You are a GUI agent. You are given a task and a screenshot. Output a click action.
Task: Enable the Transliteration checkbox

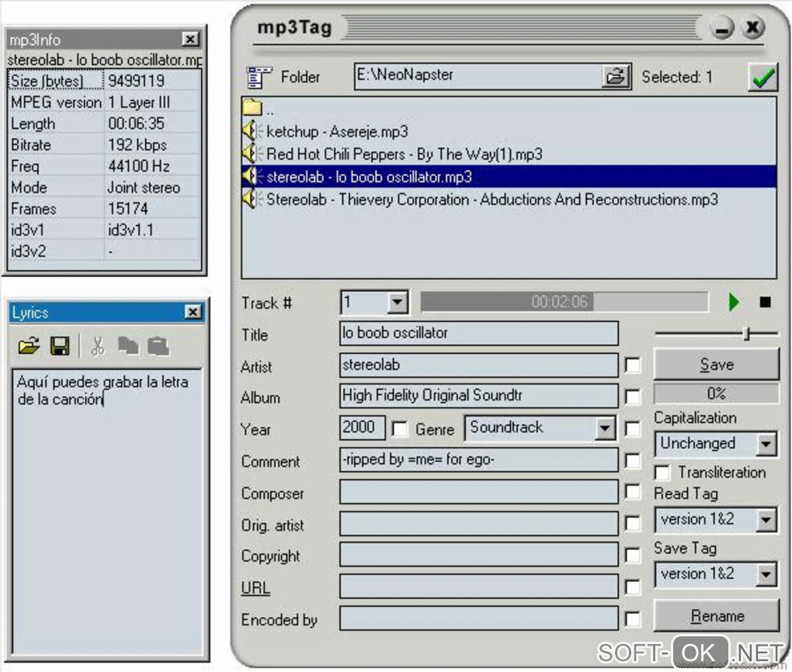(x=662, y=473)
